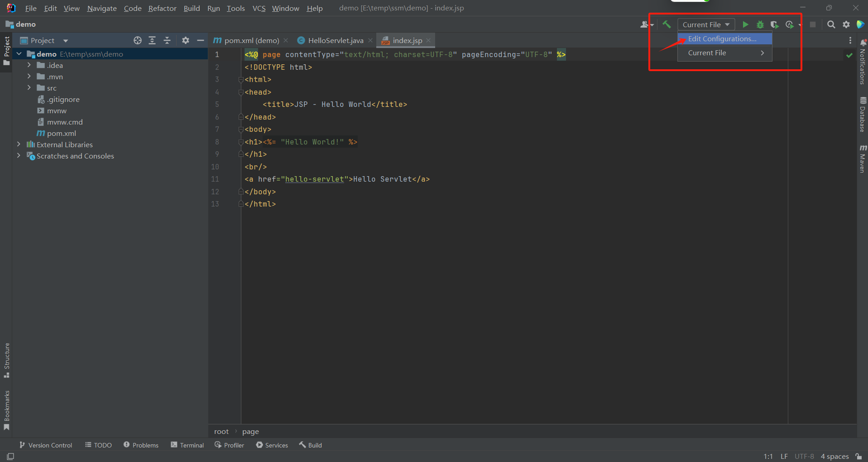The height and width of the screenshot is (462, 868).
Task: Open Current File submenu in the dropdown
Action: coord(724,53)
